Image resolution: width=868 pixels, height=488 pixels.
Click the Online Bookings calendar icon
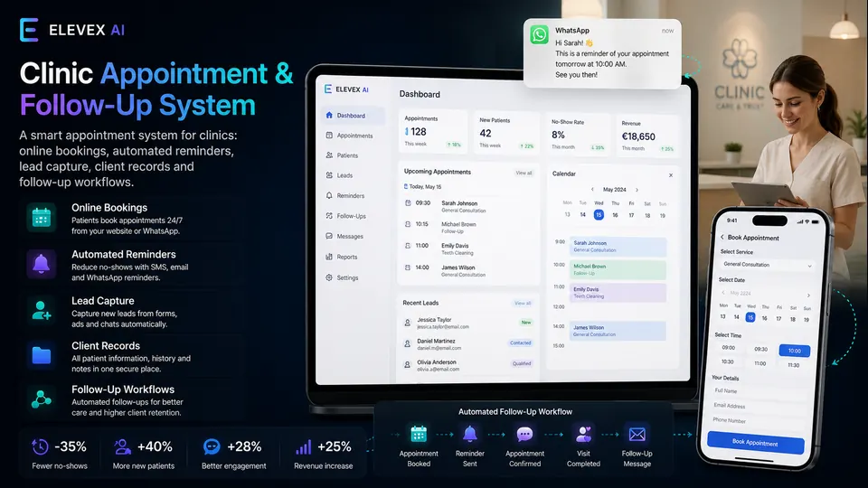(x=42, y=218)
